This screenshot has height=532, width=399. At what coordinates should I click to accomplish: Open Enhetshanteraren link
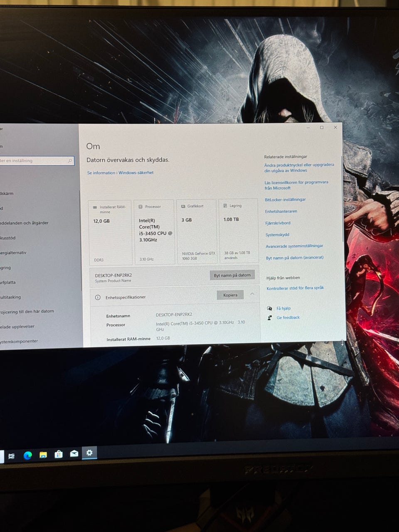(281, 211)
